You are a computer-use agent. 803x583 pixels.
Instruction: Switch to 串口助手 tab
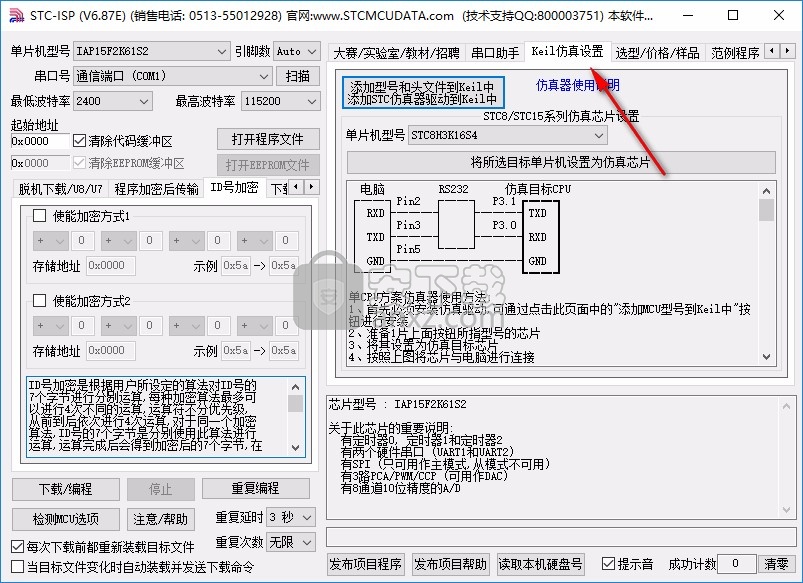click(495, 53)
